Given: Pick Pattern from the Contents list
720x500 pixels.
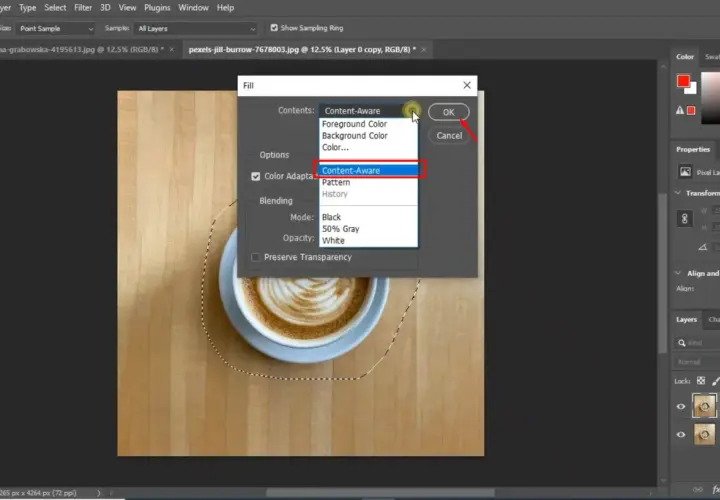Looking at the screenshot, I should (x=336, y=182).
